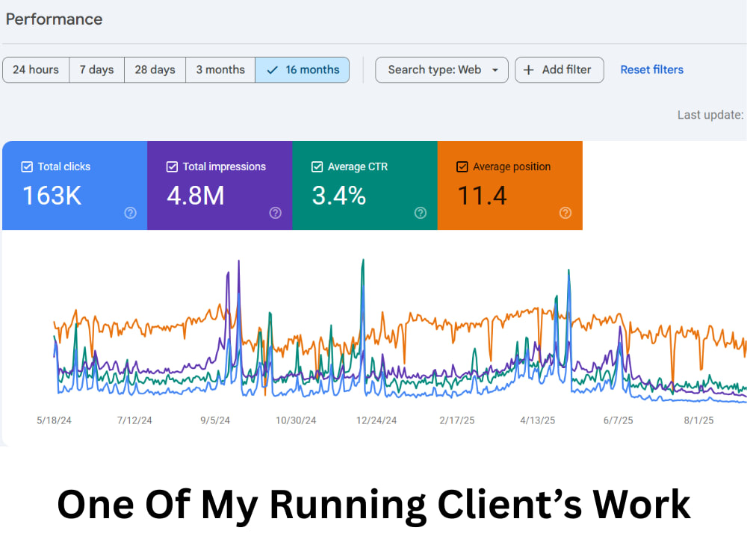Viewport: 747px width, 560px height.
Task: Uncheck the Average CTR checkbox
Action: (317, 167)
